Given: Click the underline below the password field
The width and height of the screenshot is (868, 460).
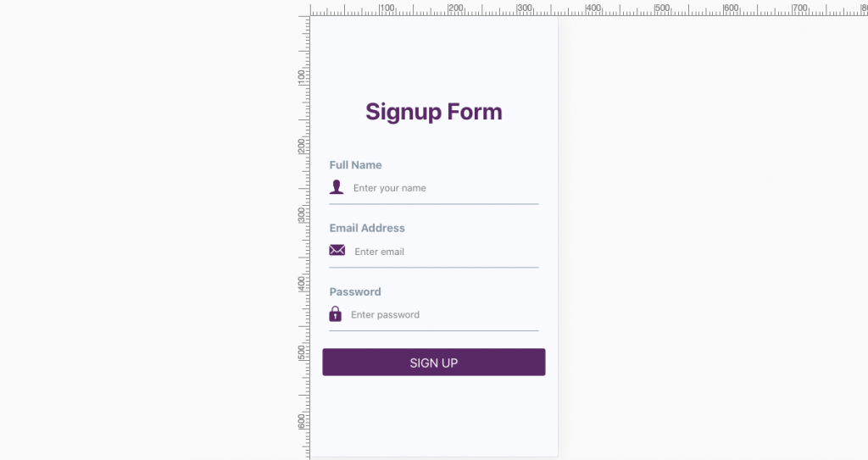Looking at the screenshot, I should (x=433, y=330).
